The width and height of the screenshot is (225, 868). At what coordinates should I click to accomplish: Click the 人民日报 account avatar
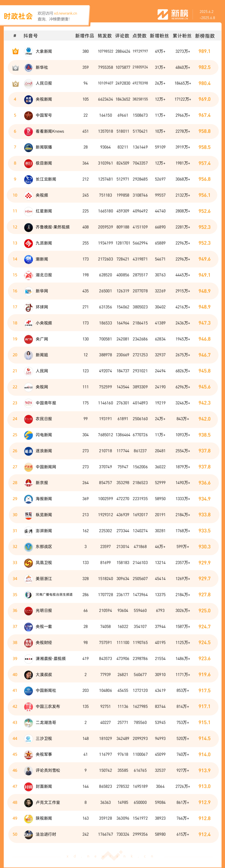click(x=29, y=84)
